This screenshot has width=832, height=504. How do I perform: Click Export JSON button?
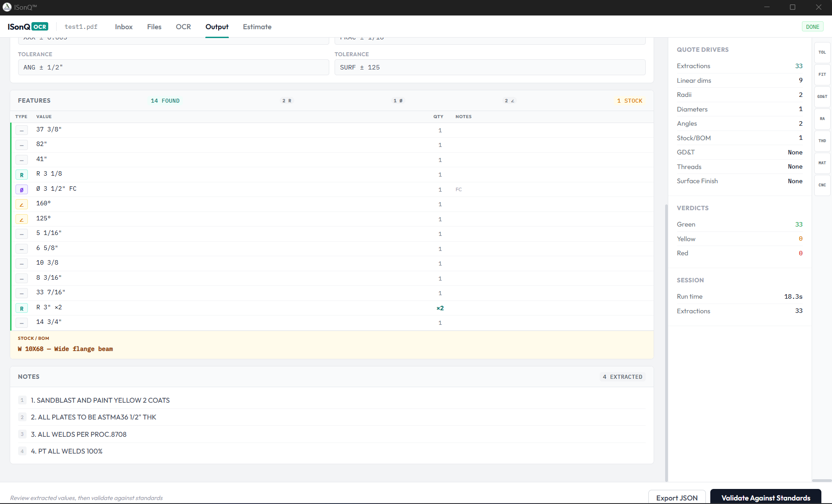677,497
